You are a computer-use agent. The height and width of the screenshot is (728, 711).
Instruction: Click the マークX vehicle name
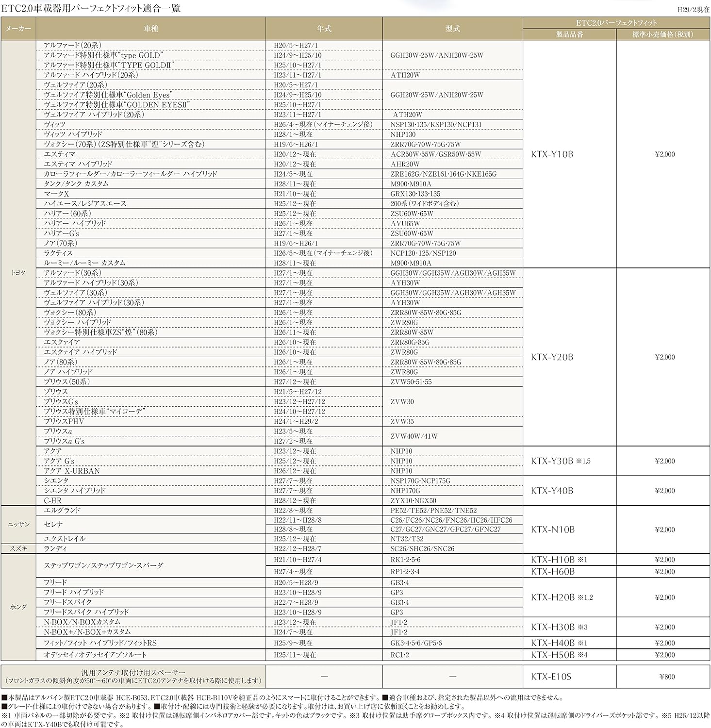tap(56, 194)
